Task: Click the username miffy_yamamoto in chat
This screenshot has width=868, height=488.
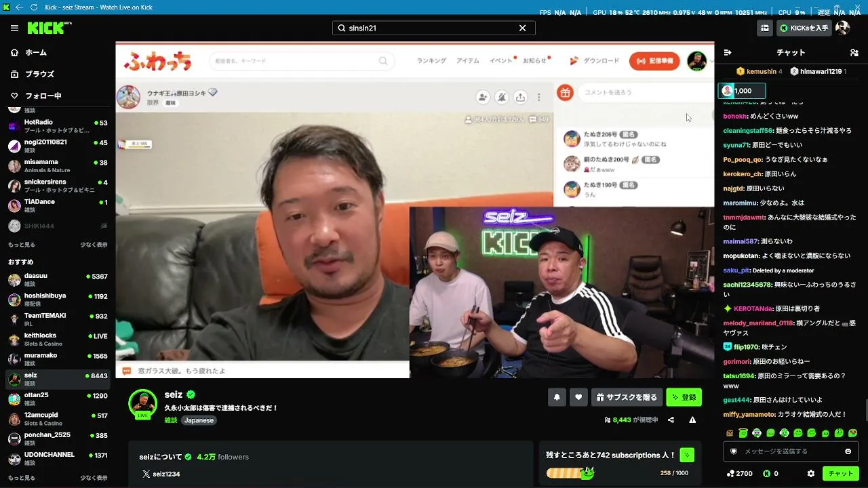Action: tap(749, 414)
